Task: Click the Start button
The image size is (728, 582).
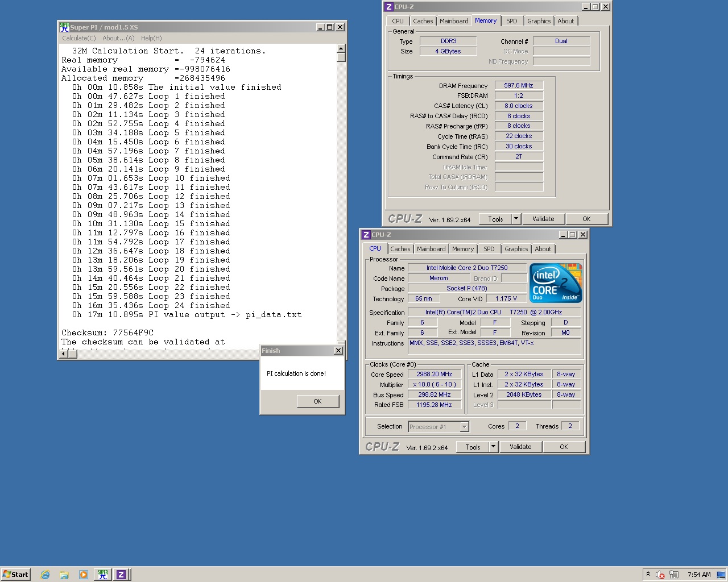Action: pos(15,575)
